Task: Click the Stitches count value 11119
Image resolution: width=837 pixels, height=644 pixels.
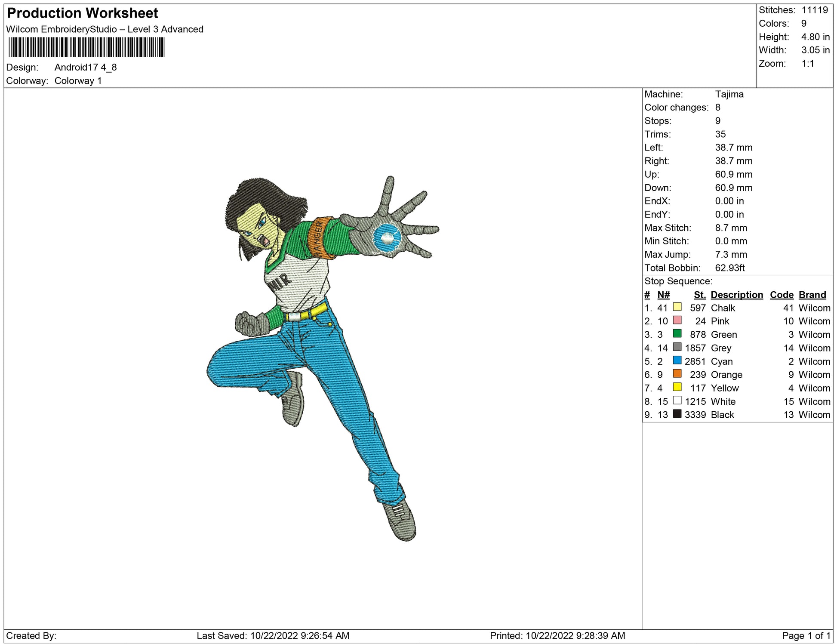Action: point(814,10)
